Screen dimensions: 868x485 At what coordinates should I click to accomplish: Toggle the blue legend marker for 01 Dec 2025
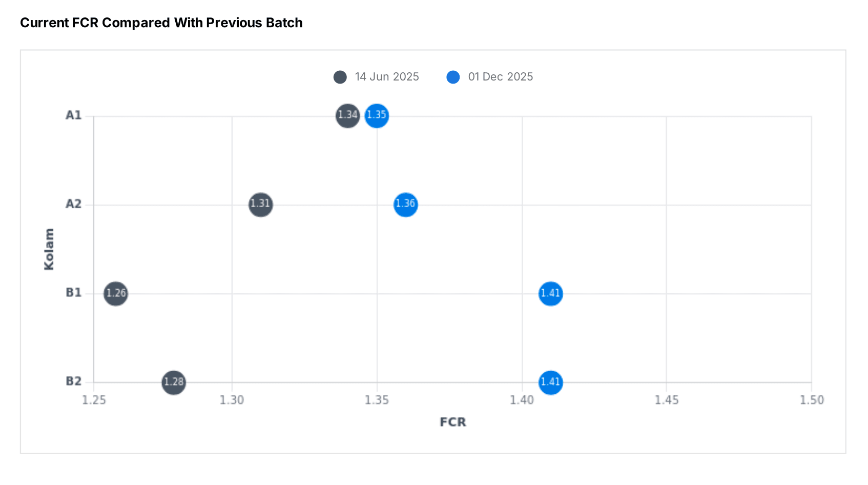pyautogui.click(x=453, y=77)
